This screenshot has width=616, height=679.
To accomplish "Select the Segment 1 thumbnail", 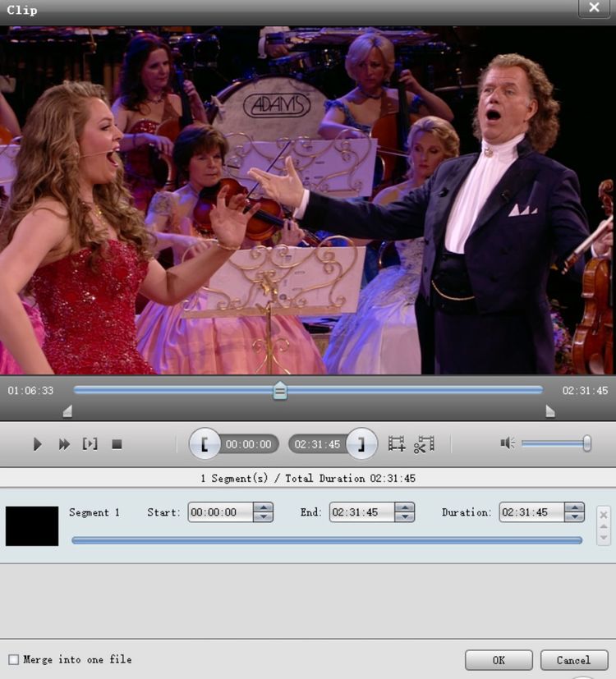I will click(x=32, y=526).
